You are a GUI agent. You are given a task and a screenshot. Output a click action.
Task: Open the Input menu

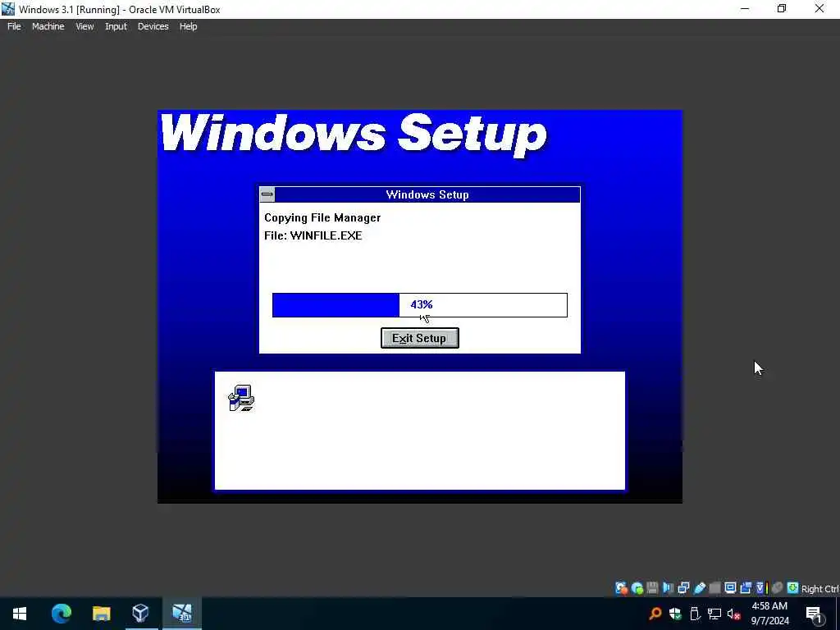click(116, 26)
